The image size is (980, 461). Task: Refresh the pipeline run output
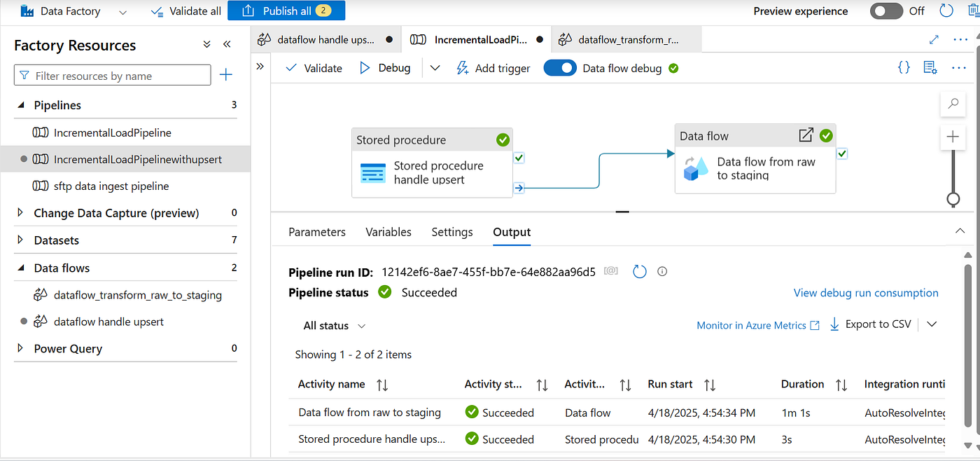639,271
